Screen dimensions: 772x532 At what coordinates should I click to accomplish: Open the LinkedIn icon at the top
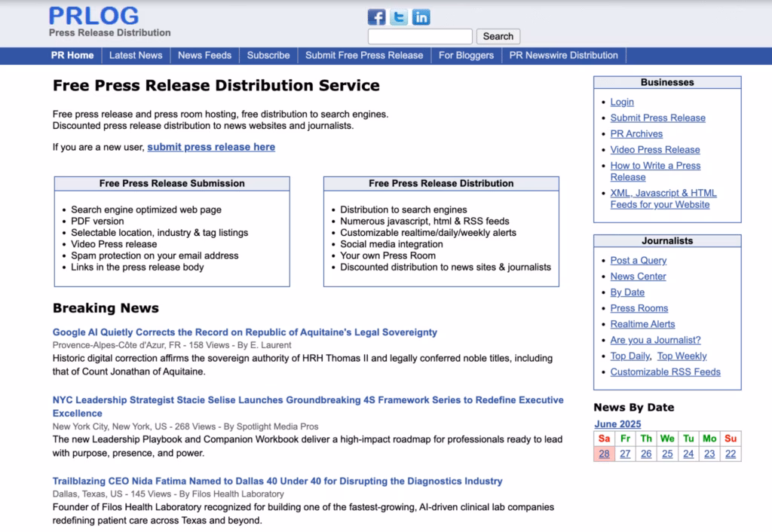[x=421, y=17]
